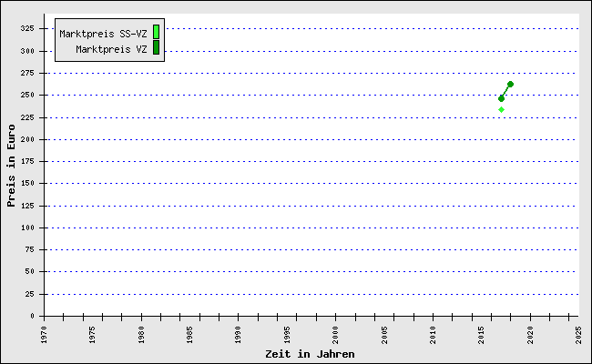The image size is (592, 364).
Task: Click the lower dark green data point near 245
Action: click(502, 99)
